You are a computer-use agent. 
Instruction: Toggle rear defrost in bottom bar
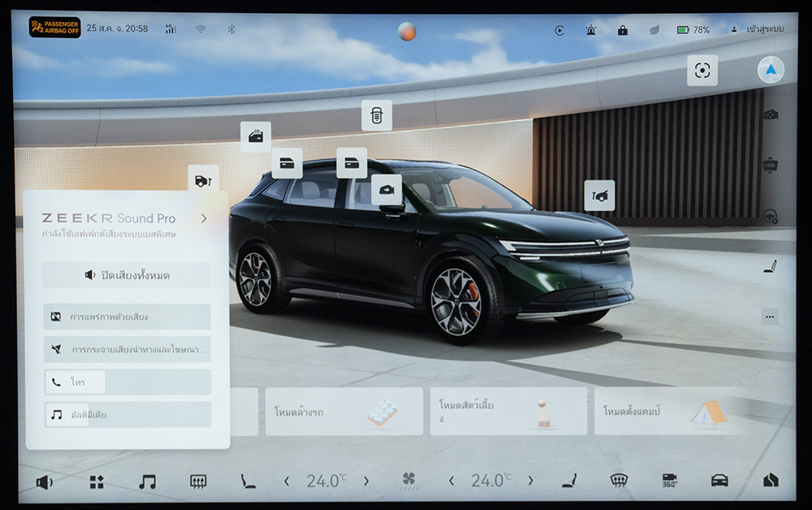coord(198,482)
